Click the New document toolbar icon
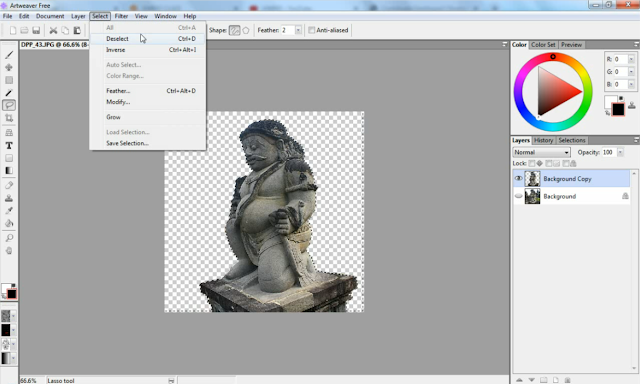640x384 pixels. 13,30
